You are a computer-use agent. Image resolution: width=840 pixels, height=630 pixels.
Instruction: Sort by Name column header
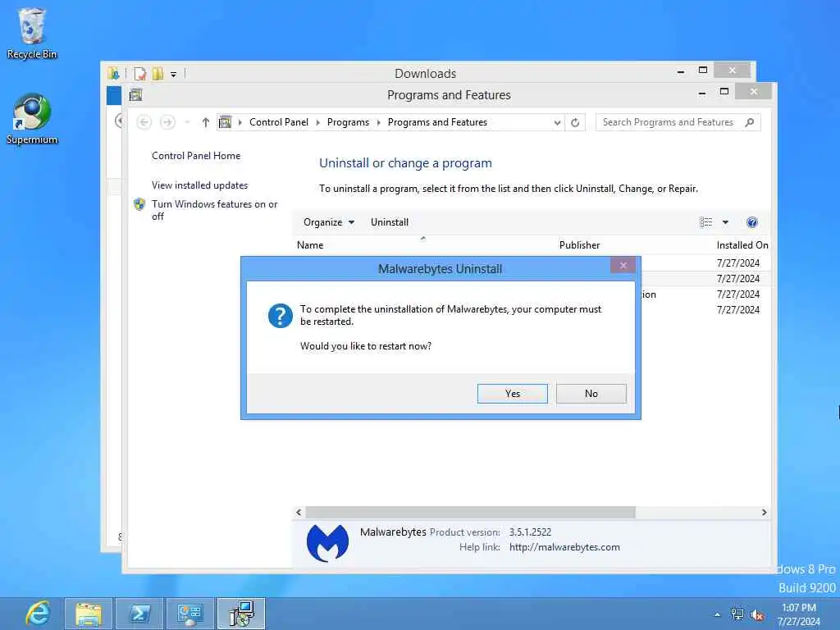pyautogui.click(x=310, y=244)
